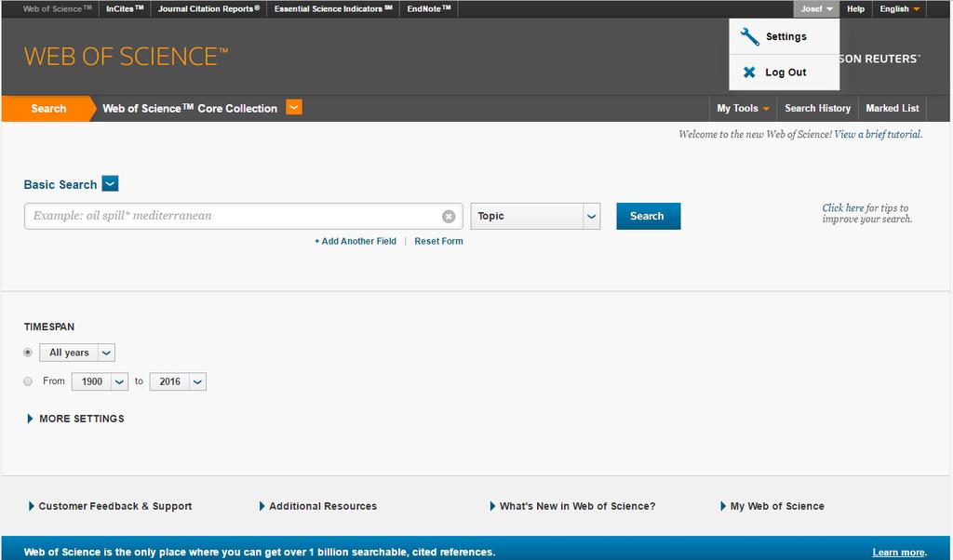Open the Josef user menu
The height and width of the screenshot is (560, 953).
point(816,9)
